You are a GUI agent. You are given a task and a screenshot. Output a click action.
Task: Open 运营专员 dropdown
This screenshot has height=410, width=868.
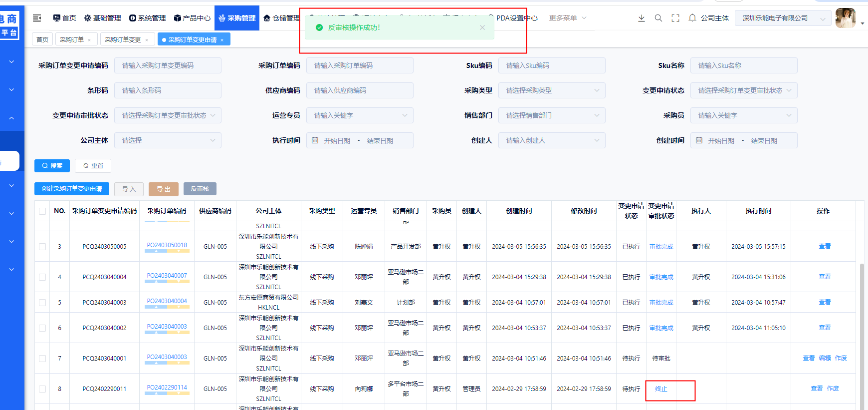[x=360, y=115]
